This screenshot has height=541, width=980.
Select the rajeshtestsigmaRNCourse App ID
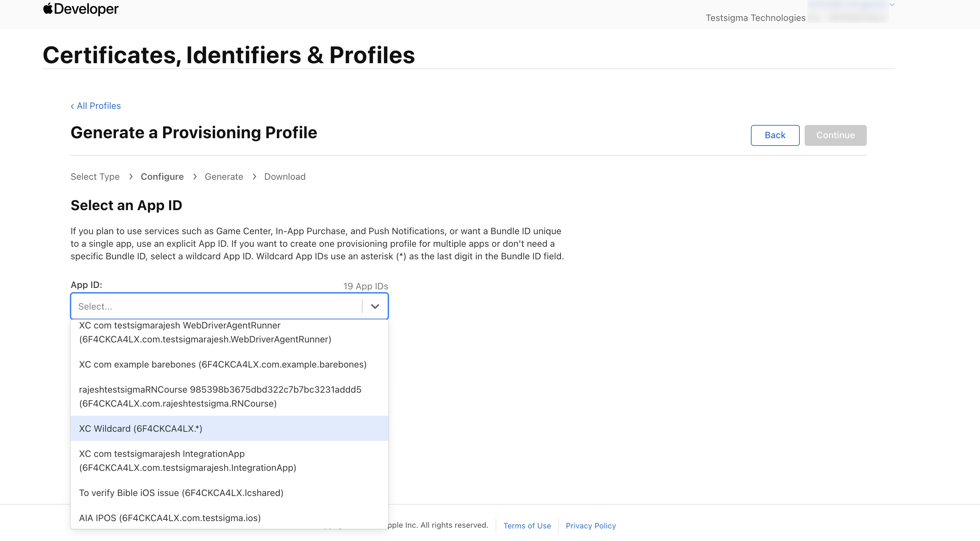220,396
